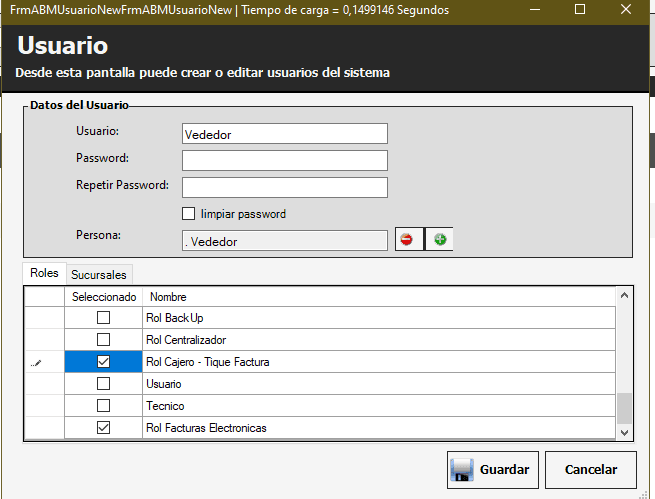The image size is (655, 499).
Task: Sort by the Nombre column header
Action: pos(380,297)
